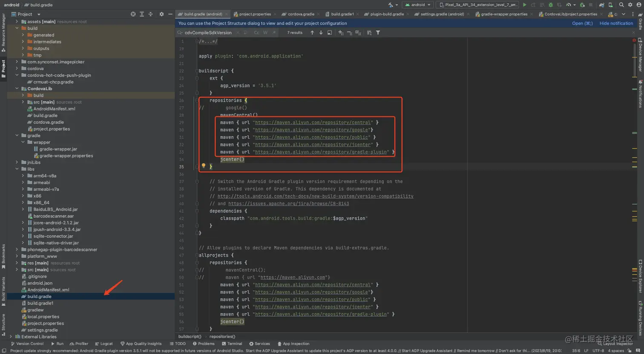Sync project with Gradle files icon
The height and width of the screenshot is (354, 644).
[601, 5]
